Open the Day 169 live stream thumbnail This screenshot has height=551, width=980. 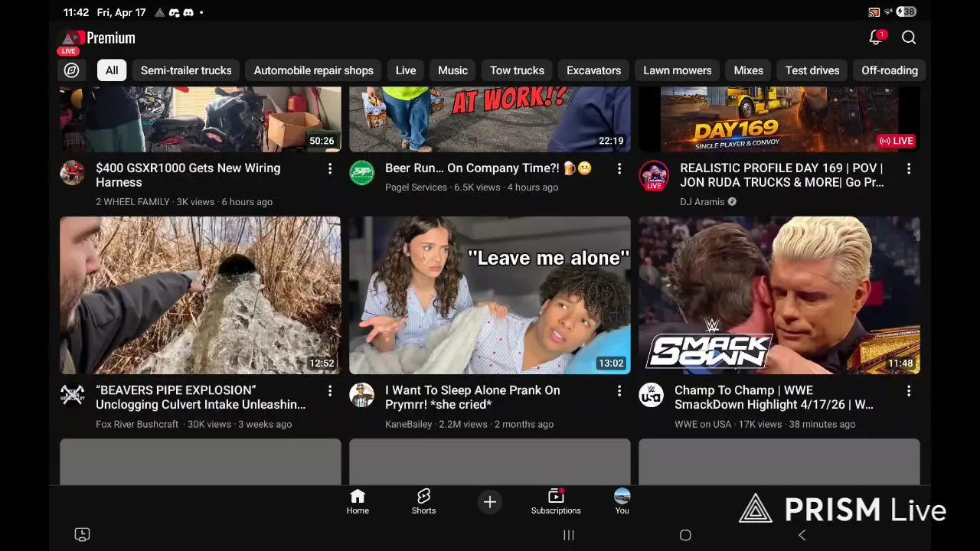click(x=779, y=119)
